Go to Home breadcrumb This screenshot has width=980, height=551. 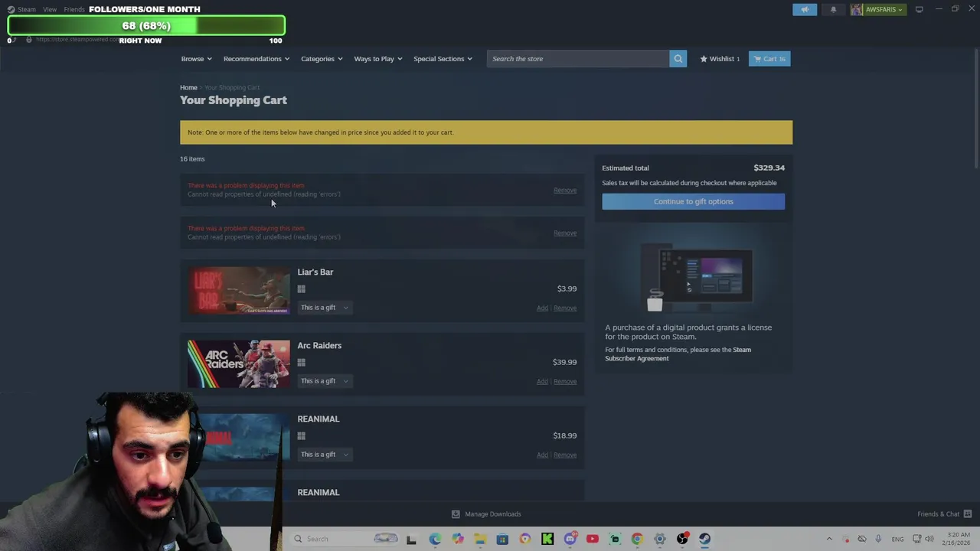(188, 87)
